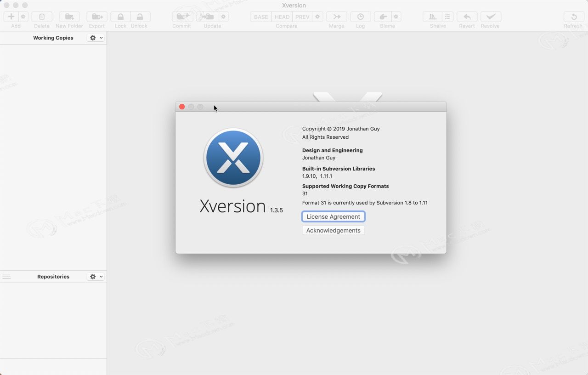Click the 'All Rights Reserved' text
This screenshot has width=588, height=375.
click(325, 137)
